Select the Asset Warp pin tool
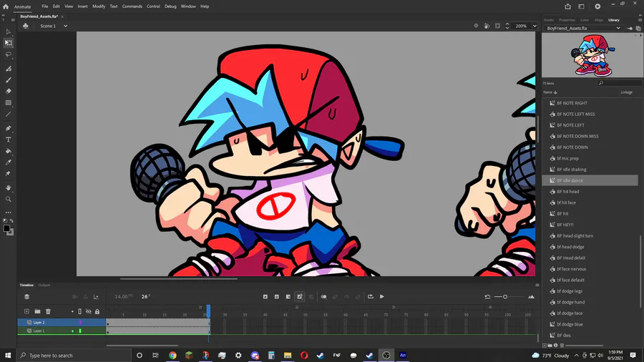 click(8, 174)
